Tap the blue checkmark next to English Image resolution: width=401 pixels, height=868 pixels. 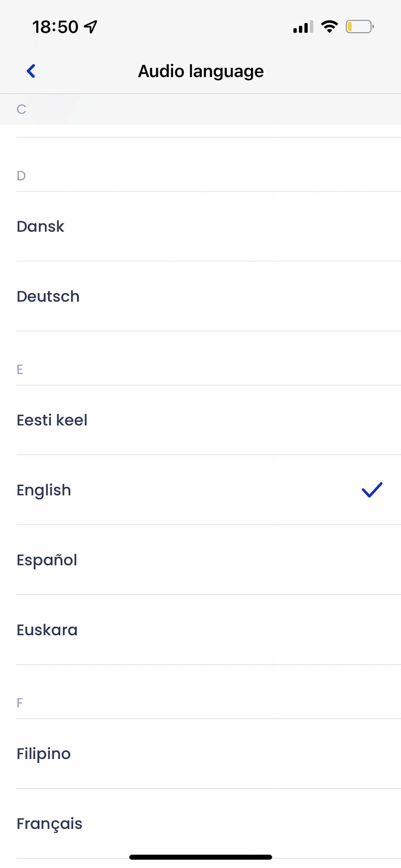coord(372,490)
